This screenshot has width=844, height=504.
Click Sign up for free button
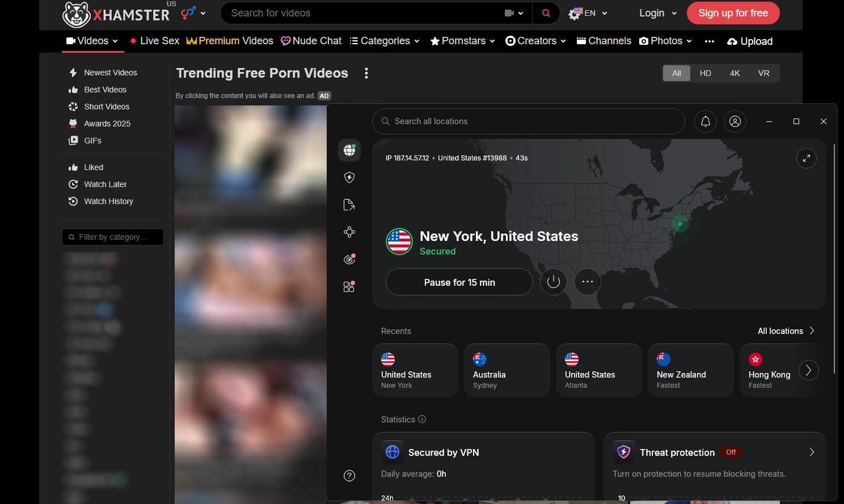(733, 13)
